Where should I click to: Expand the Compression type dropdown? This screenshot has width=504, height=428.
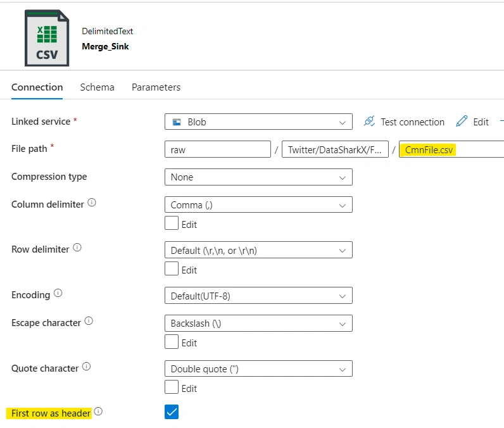coord(258,177)
